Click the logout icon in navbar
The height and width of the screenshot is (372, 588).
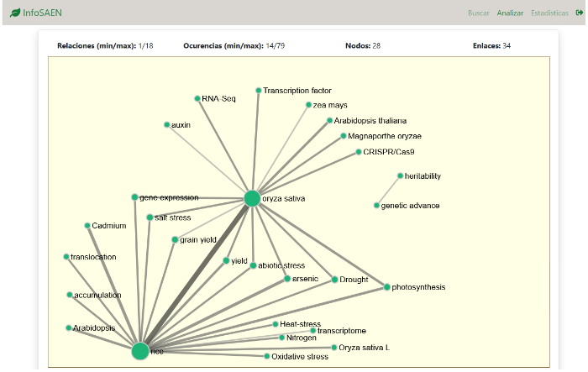pyautogui.click(x=578, y=13)
